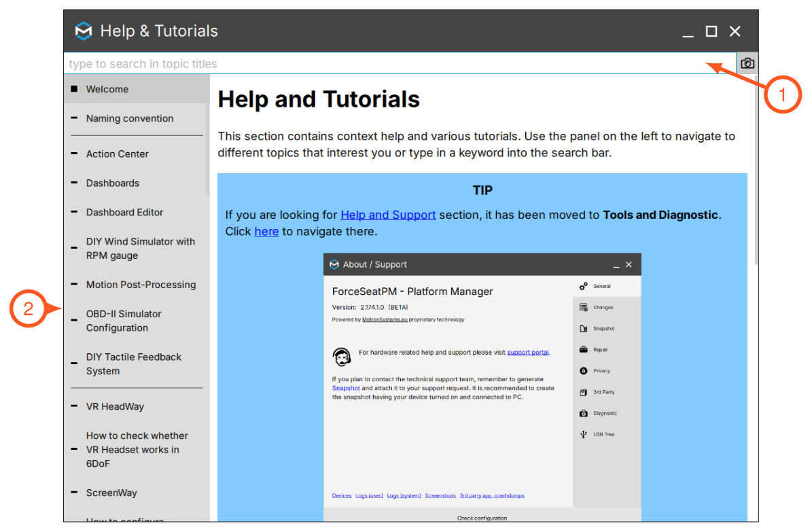Image resolution: width=812 pixels, height=532 pixels.
Task: Click the 3rd Party icon in About sidebar
Action: click(584, 392)
